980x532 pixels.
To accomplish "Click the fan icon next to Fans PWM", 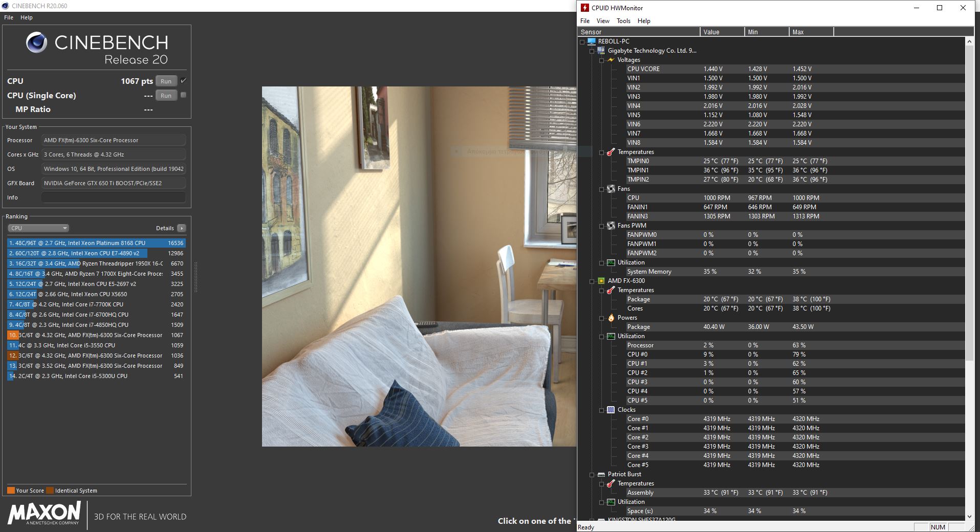I will [611, 226].
